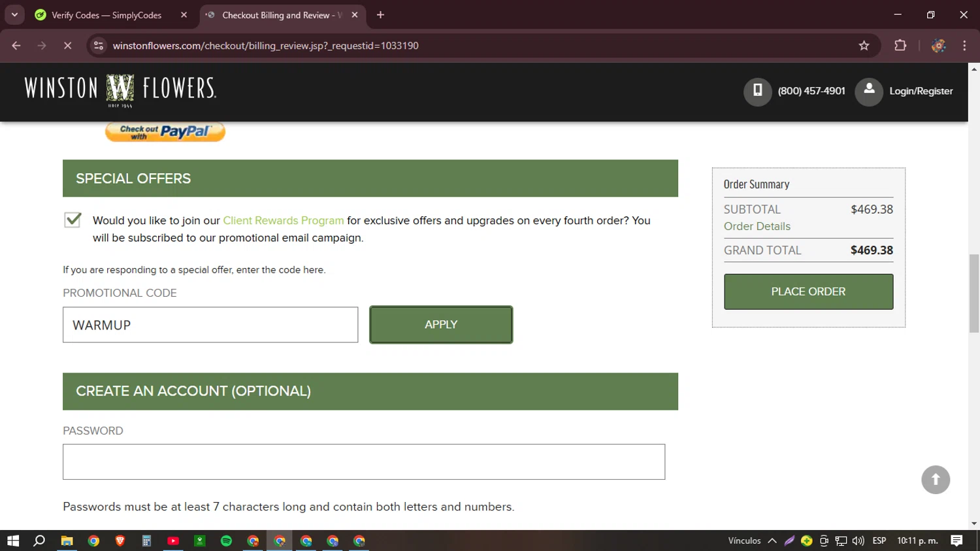Screen dimensions: 980x551
Task: Click the (800) 457-4901 phone number
Action: (811, 92)
